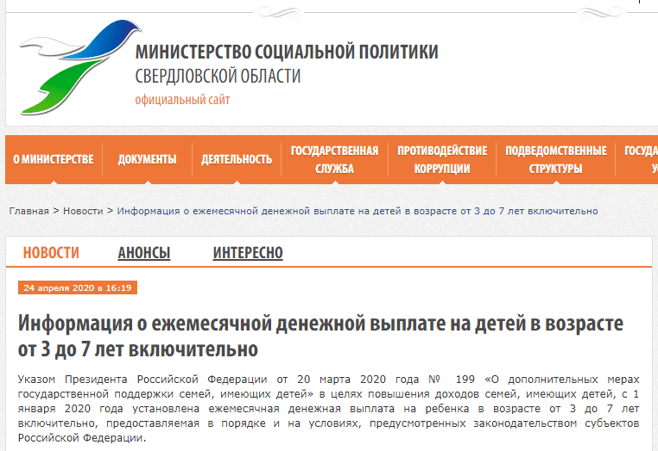Open 'Подведомственные структуры' menu
The image size is (658, 451).
point(556,159)
